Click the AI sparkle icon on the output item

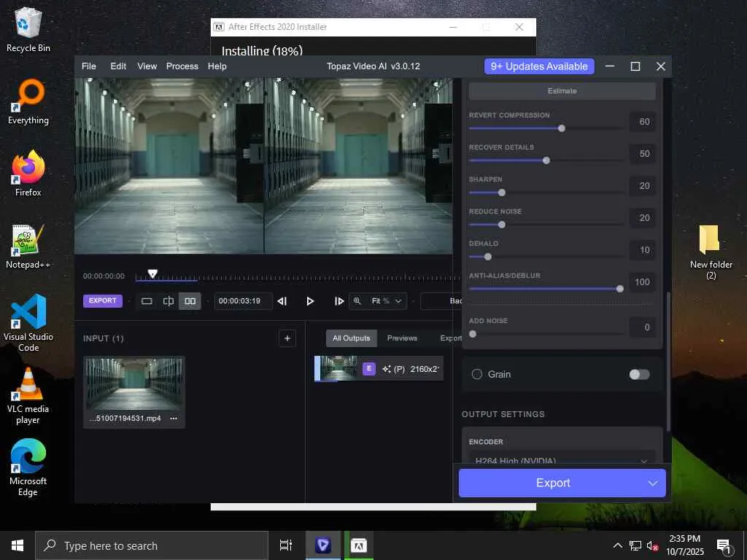(x=387, y=369)
